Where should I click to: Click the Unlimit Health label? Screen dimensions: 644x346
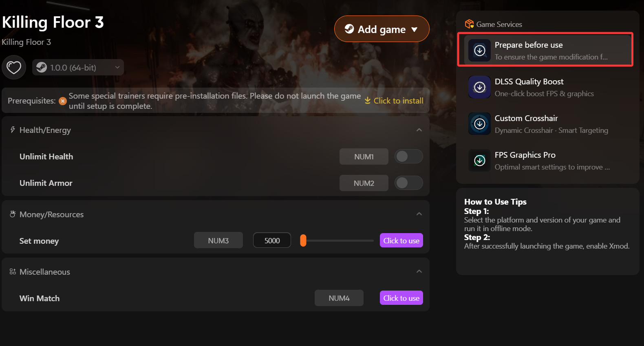click(x=46, y=156)
